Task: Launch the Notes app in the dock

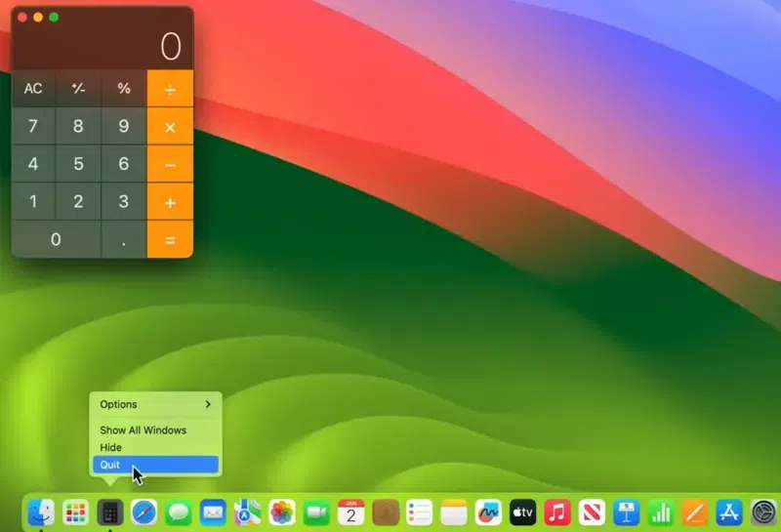Action: (x=454, y=512)
